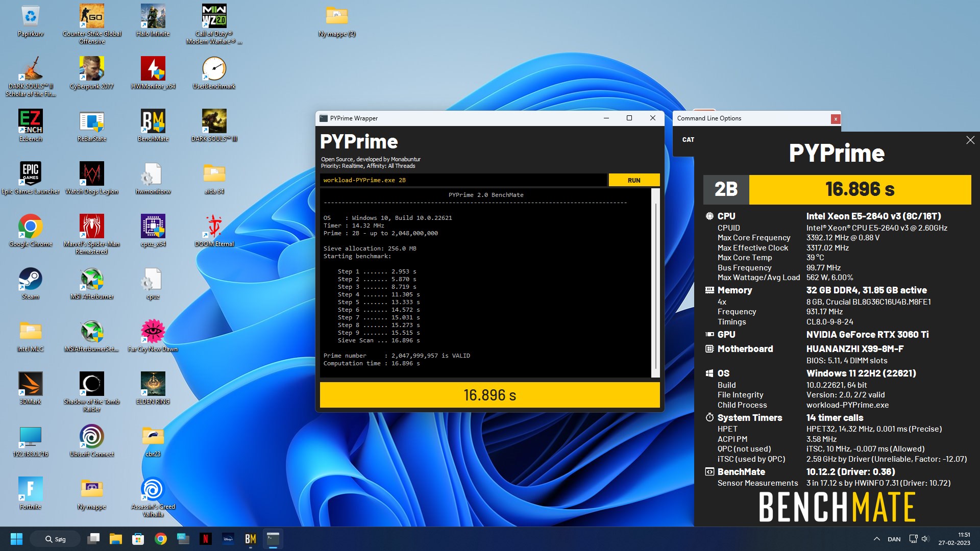Image resolution: width=980 pixels, height=551 pixels.
Task: Open Cyberpunk 2077 desktop icon
Action: 92,73
